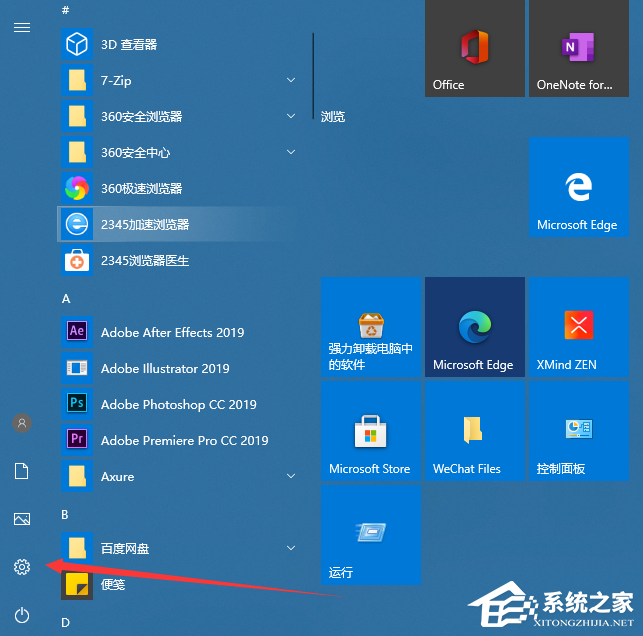Expand the hamburger menu
Viewport: 643px width, 636px height.
(x=22, y=27)
